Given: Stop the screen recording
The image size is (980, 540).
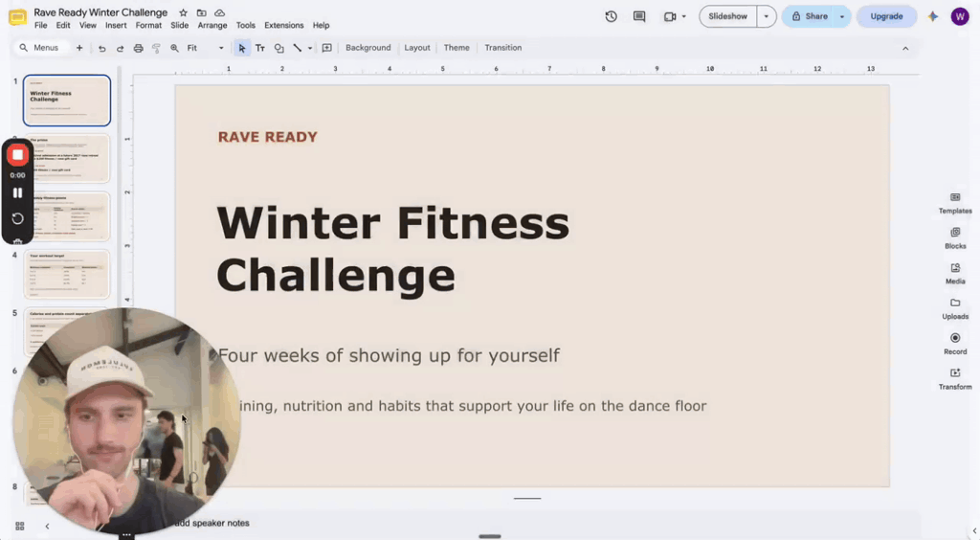Looking at the screenshot, I should click(17, 154).
